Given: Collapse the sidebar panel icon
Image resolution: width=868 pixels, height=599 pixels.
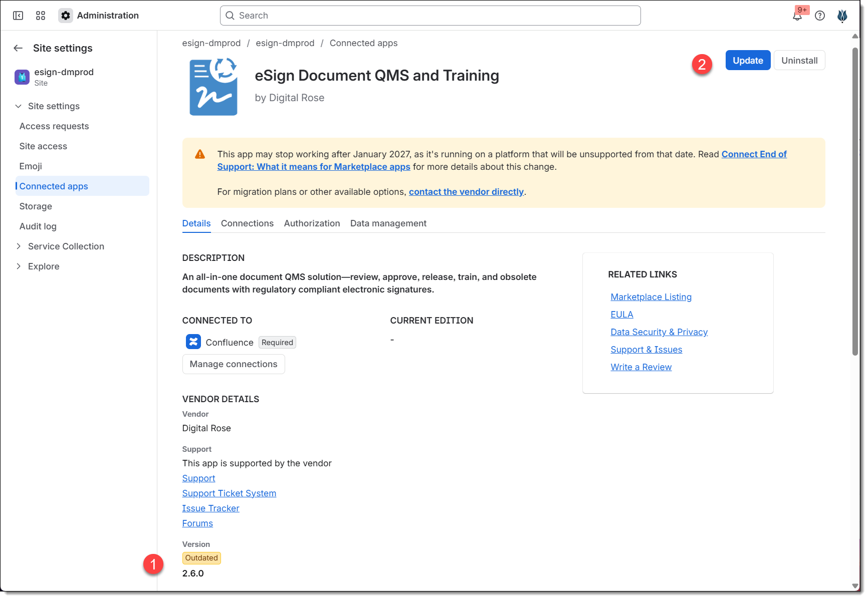Looking at the screenshot, I should (x=18, y=16).
